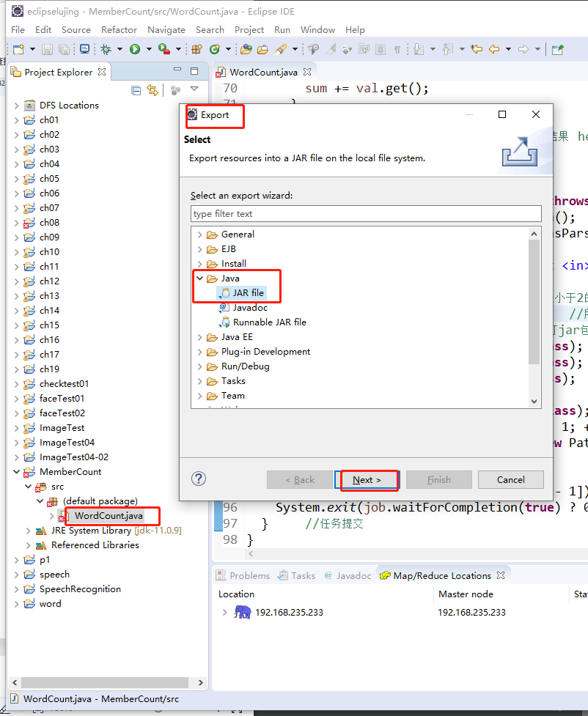Collapse the MemberCount project
The image size is (588, 716).
pos(16,472)
